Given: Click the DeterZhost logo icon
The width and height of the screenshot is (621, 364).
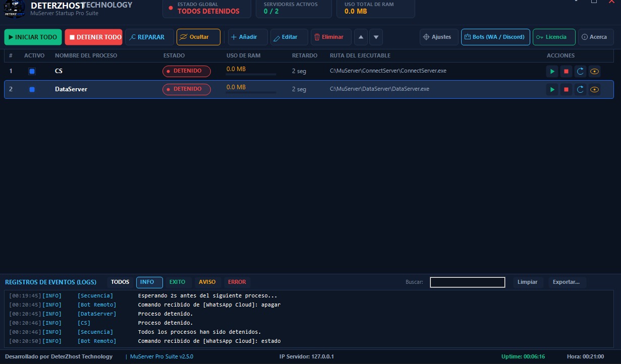Looking at the screenshot, I should click(x=14, y=9).
